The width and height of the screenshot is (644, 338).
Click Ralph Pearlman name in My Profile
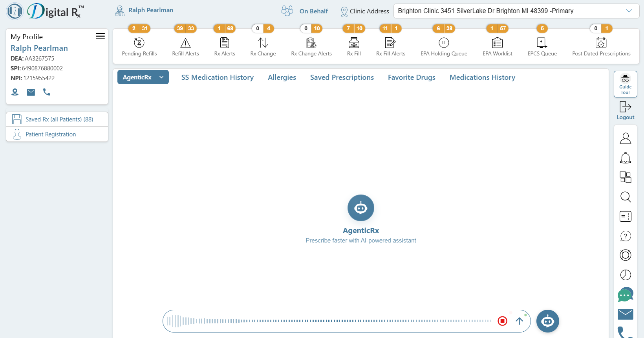pos(39,48)
